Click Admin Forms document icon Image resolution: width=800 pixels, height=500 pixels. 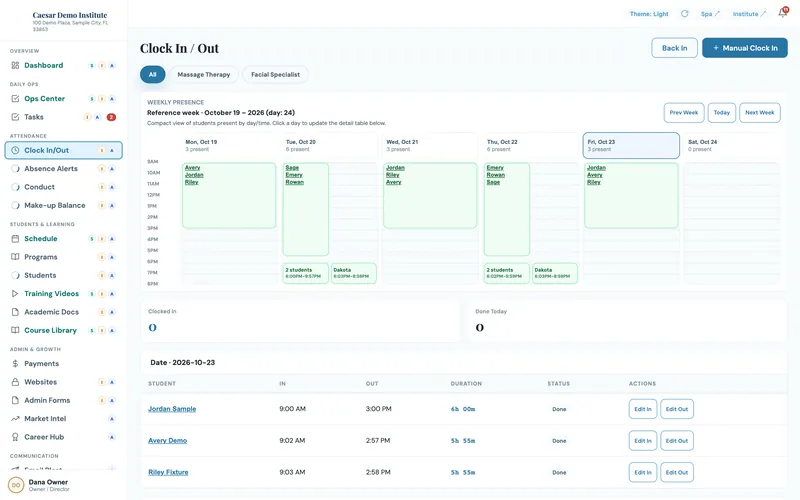[x=15, y=400]
